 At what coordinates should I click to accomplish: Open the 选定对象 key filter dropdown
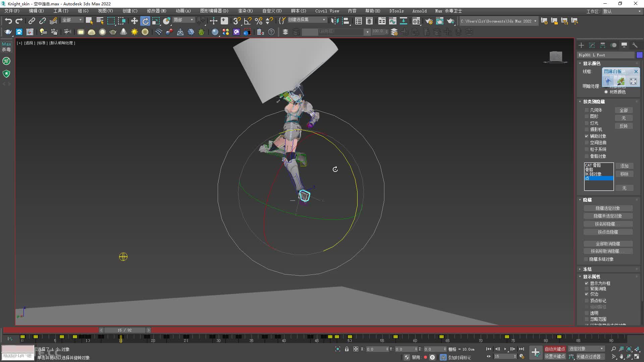point(586,349)
